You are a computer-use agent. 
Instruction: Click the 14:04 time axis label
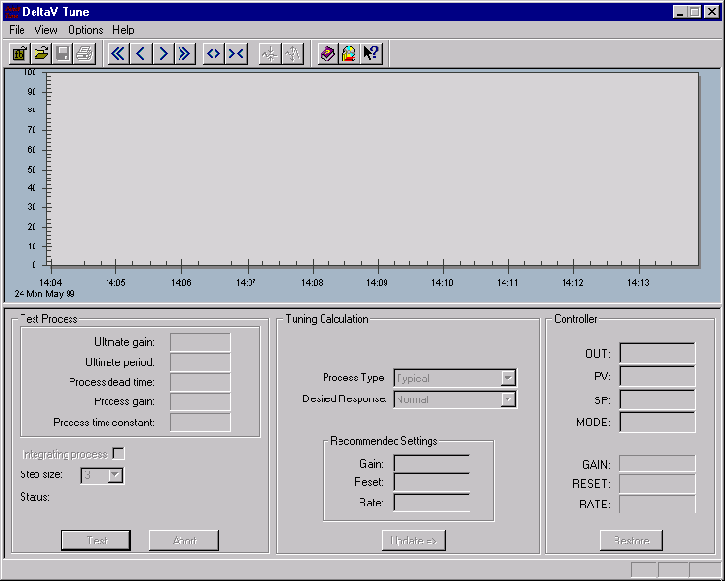(x=50, y=282)
